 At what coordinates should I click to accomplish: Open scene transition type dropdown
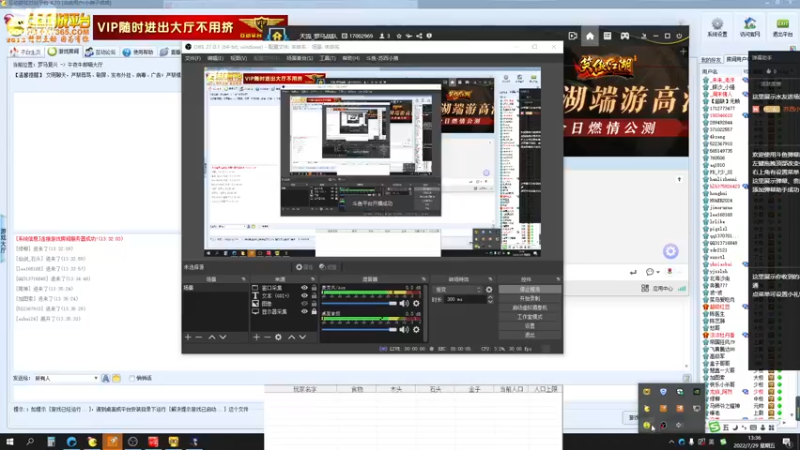point(457,290)
